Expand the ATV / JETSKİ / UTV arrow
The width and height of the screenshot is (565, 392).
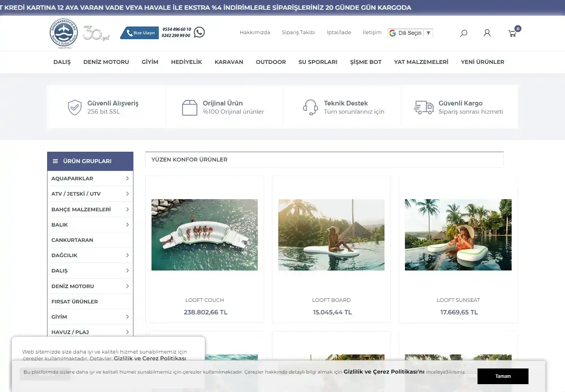[x=127, y=194]
